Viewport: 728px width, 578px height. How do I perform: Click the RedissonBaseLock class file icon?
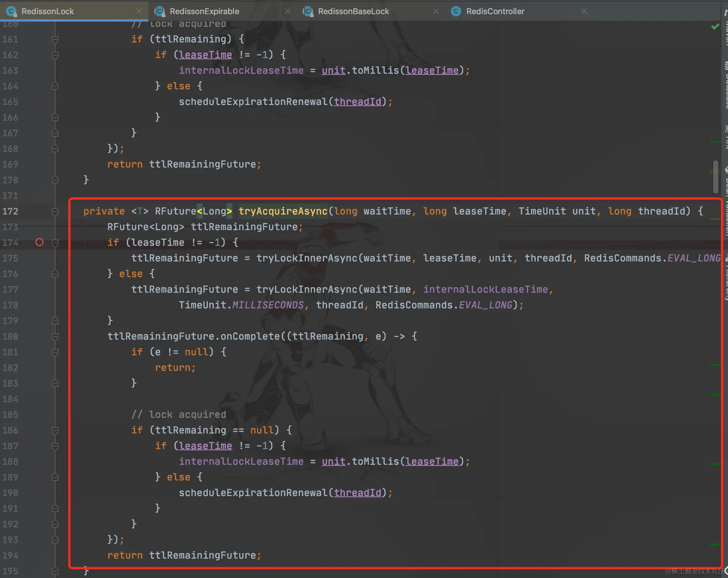point(308,12)
